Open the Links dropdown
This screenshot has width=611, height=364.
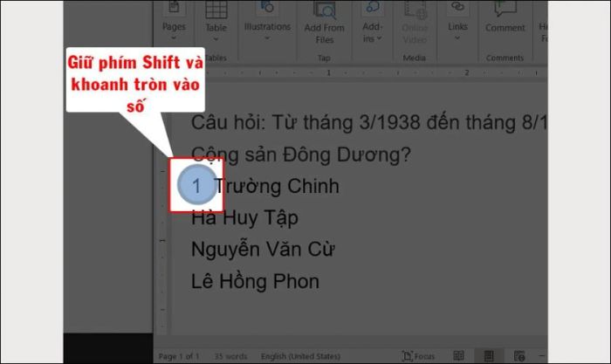pyautogui.click(x=457, y=22)
